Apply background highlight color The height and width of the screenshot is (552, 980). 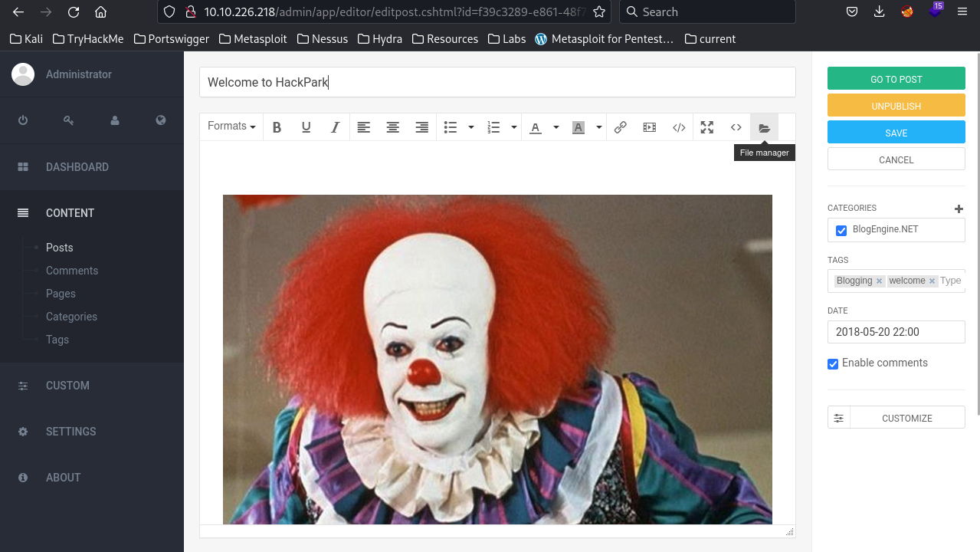click(578, 127)
